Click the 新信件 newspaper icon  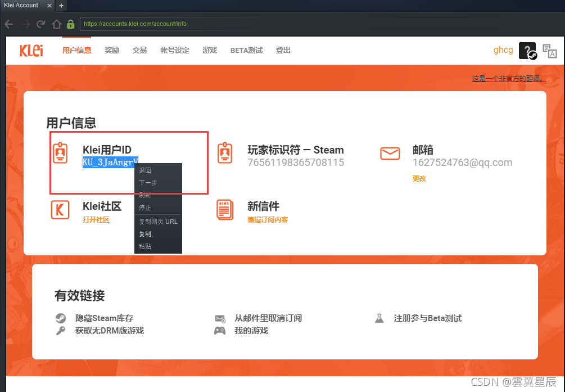click(x=225, y=210)
